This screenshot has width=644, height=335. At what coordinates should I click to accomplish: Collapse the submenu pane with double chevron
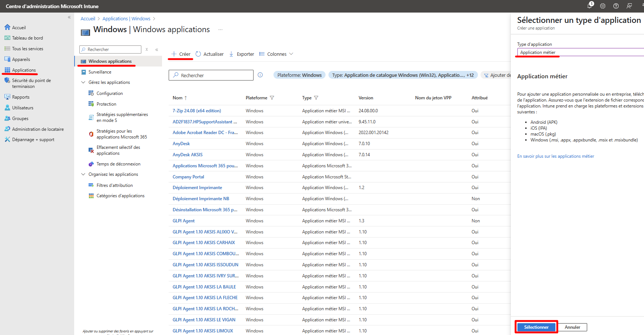pos(157,49)
